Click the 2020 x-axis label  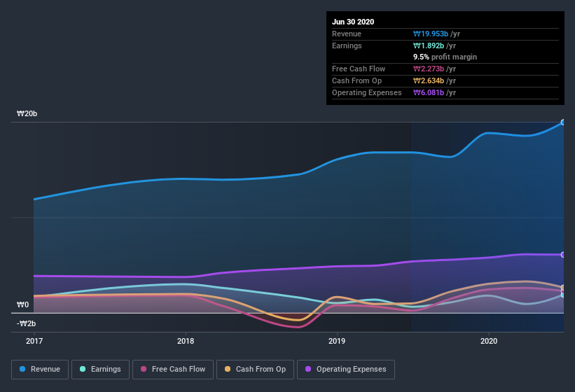(489, 341)
